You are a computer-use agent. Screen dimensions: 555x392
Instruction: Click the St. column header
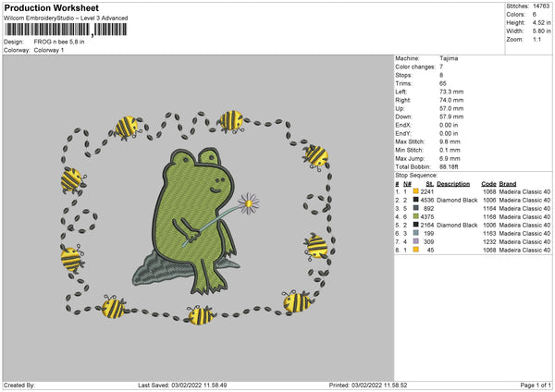coord(430,184)
